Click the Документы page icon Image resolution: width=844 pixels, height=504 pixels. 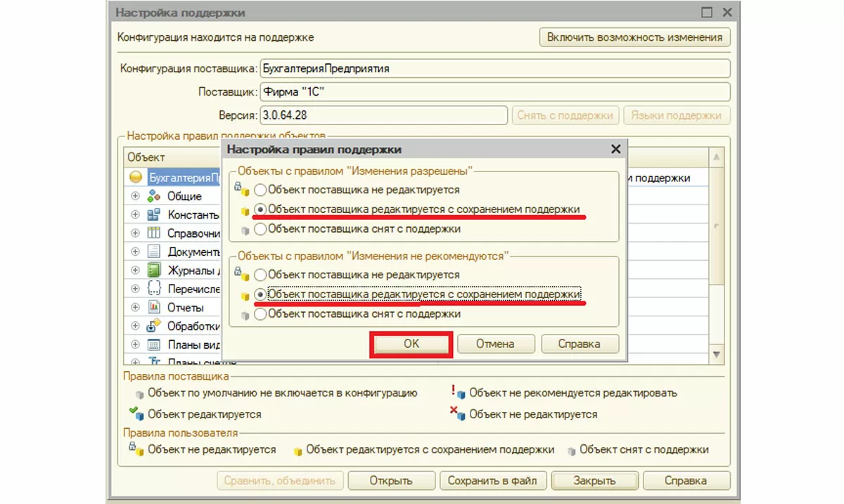(x=154, y=252)
